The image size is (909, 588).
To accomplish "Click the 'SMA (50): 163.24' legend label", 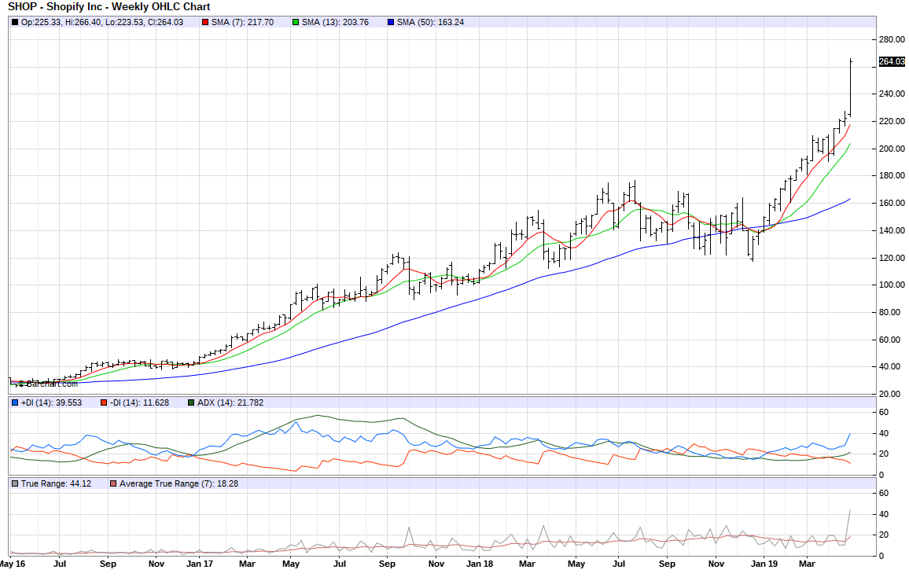I will click(430, 23).
